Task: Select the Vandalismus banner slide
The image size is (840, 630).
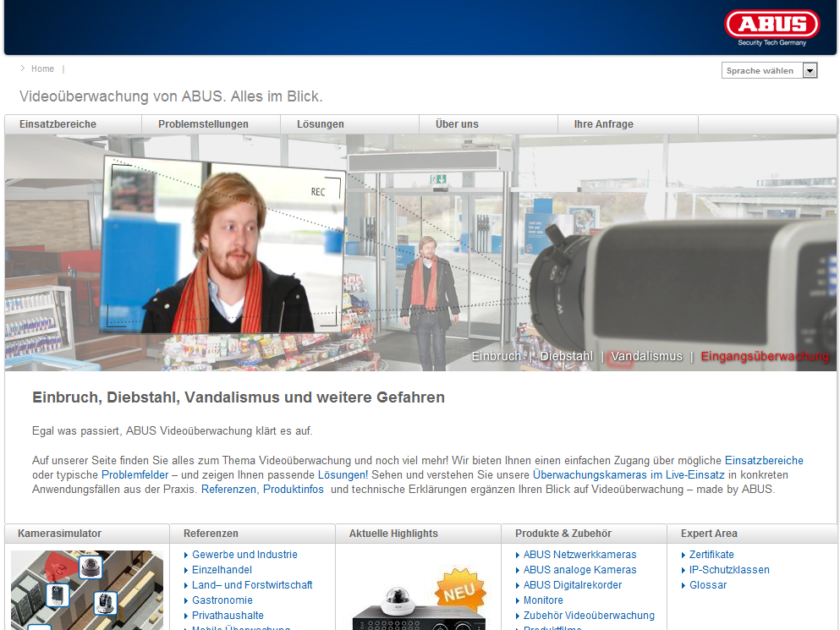Action: point(646,356)
